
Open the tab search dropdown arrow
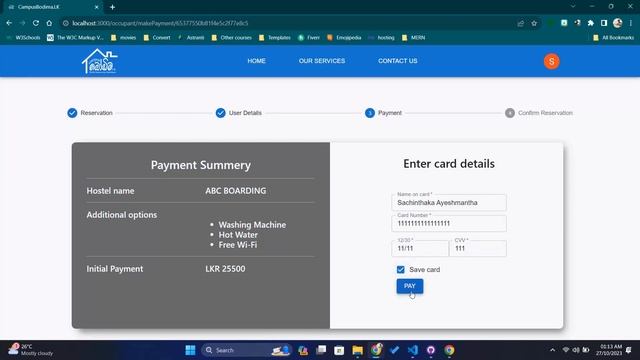click(573, 7)
